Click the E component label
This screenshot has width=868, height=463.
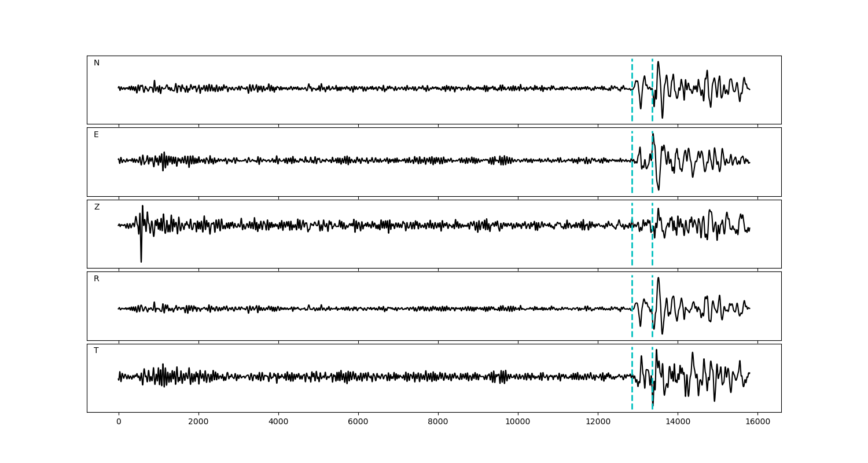[x=96, y=135]
